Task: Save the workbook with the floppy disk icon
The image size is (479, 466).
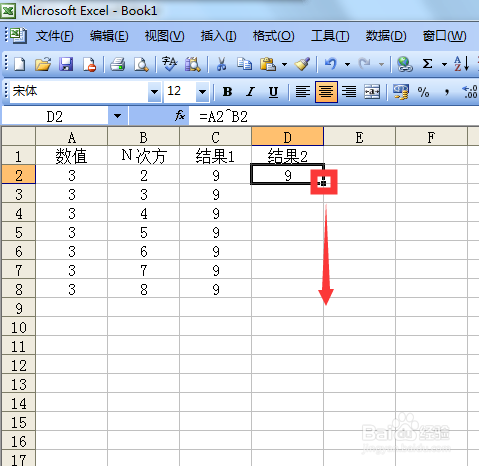Action: click(x=66, y=63)
